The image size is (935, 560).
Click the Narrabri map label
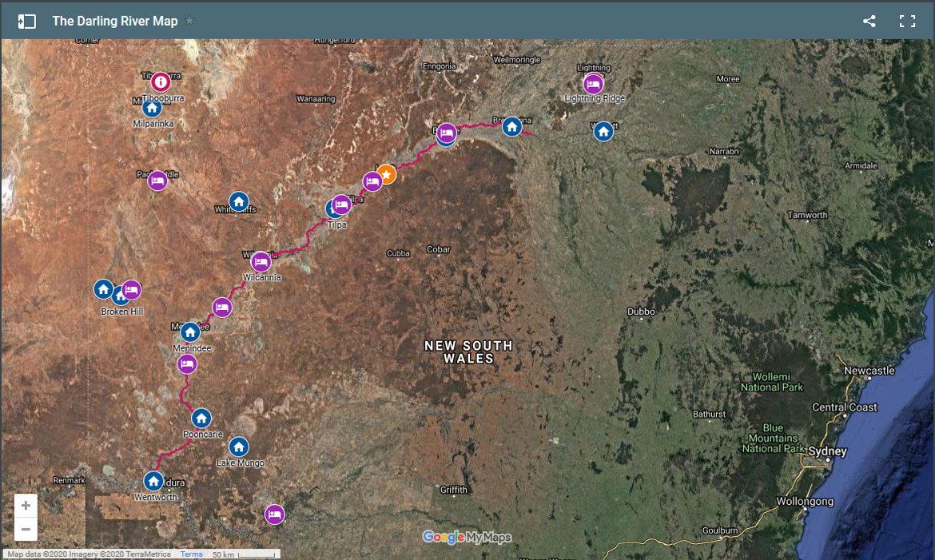coord(724,152)
